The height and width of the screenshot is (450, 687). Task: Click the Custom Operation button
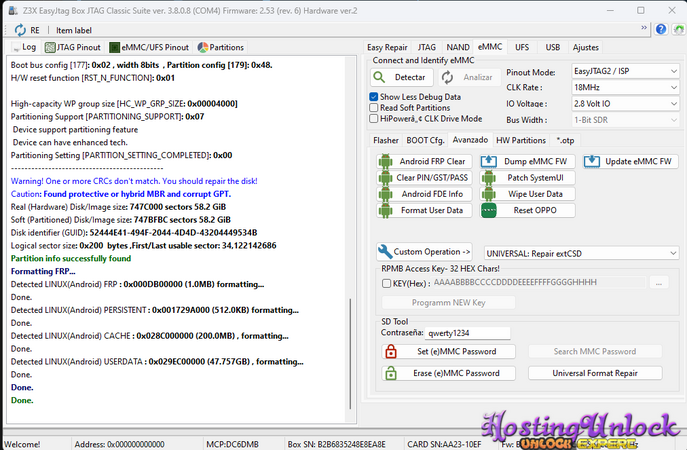[x=424, y=252]
